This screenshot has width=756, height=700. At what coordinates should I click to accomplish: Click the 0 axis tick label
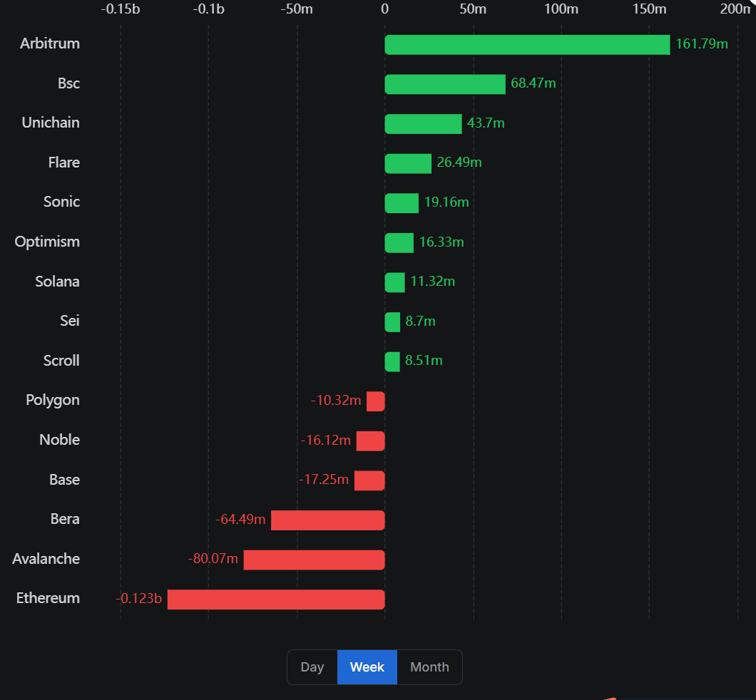(x=384, y=9)
